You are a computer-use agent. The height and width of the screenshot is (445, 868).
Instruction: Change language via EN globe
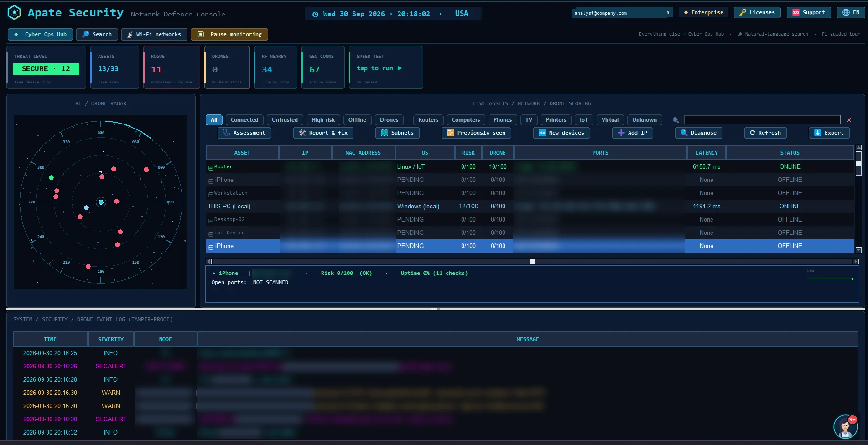(851, 12)
